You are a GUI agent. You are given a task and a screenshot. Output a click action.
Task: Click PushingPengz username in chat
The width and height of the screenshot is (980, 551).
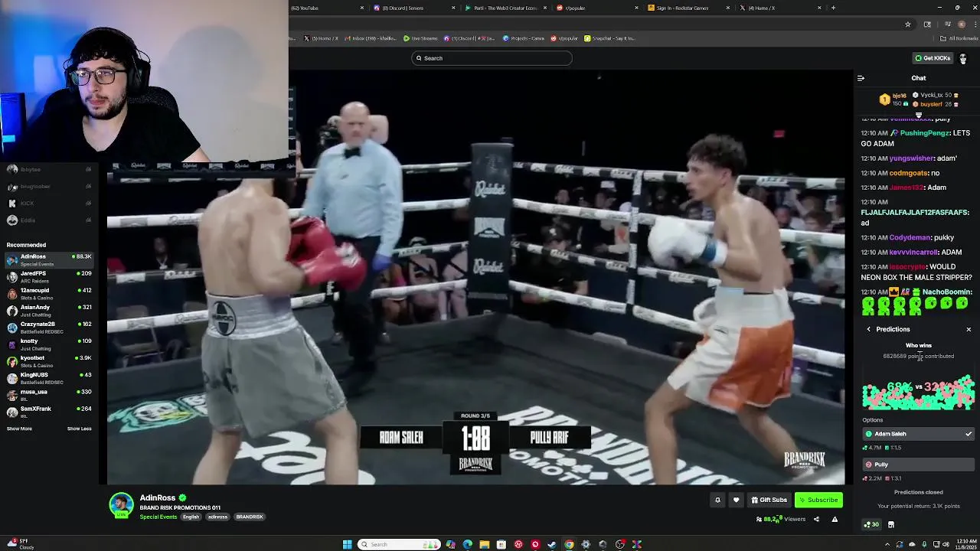925,133
